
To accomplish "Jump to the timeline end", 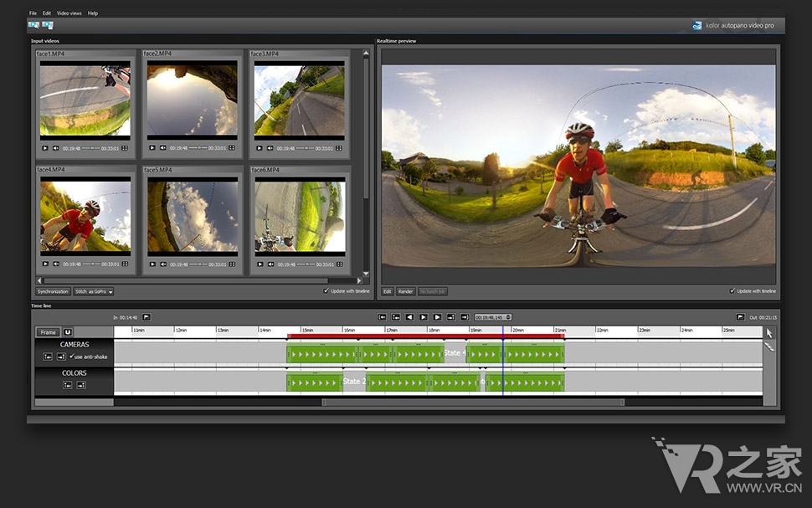I will pos(465,317).
